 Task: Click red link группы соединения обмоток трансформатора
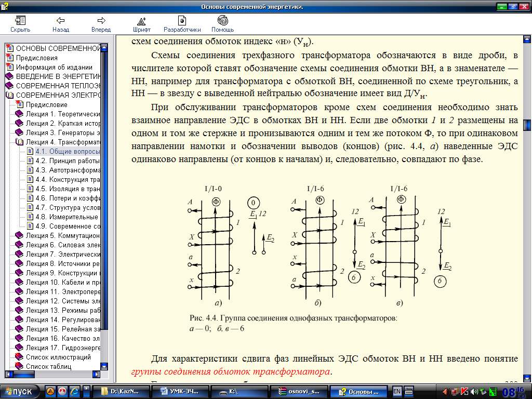[230, 371]
